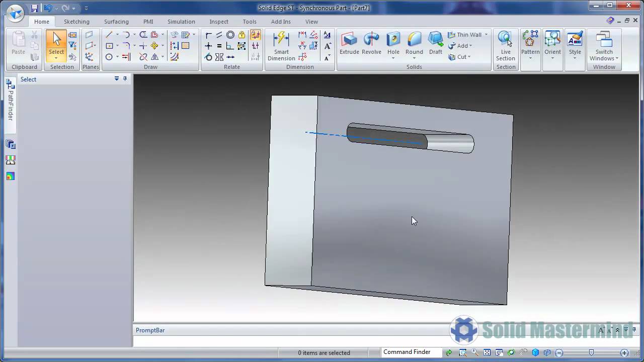644x362 pixels.
Task: Click the Move tool in Draw group
Action: (154, 46)
